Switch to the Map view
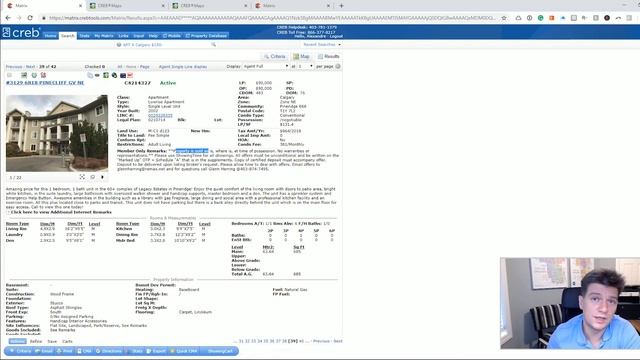This screenshot has width=640, height=360. tap(301, 56)
